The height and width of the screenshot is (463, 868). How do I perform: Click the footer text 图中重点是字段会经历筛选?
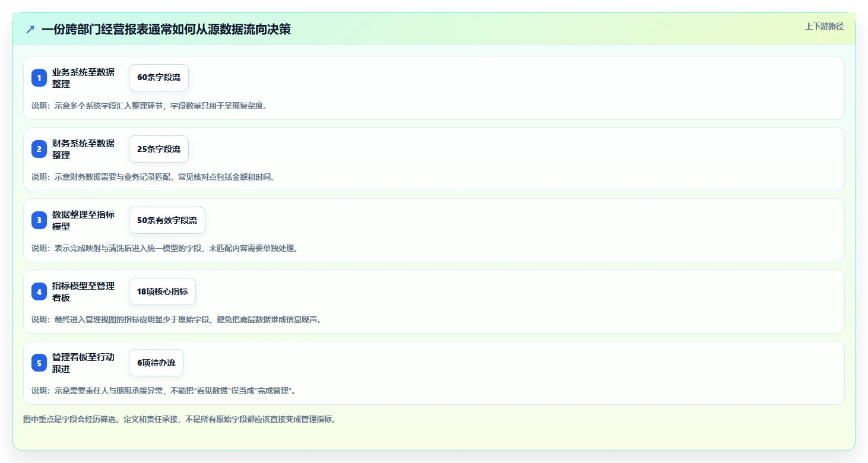coord(181,419)
